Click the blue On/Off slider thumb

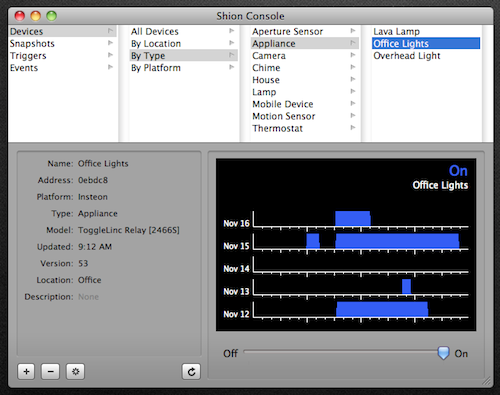coord(443,353)
